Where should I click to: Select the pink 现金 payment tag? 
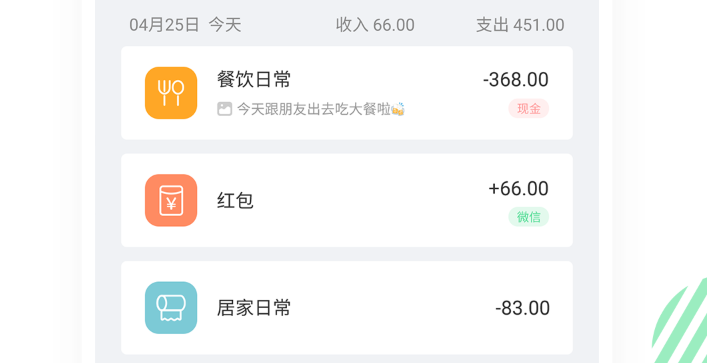(528, 109)
